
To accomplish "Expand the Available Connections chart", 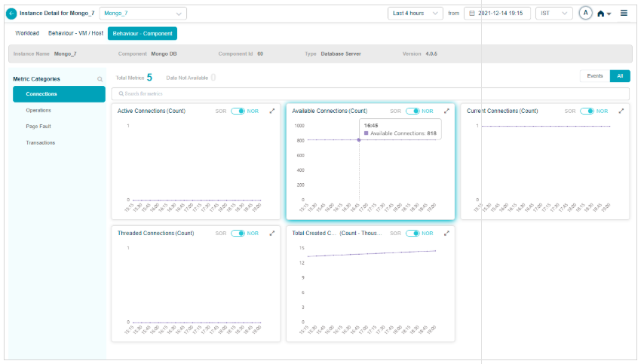I will [x=446, y=111].
